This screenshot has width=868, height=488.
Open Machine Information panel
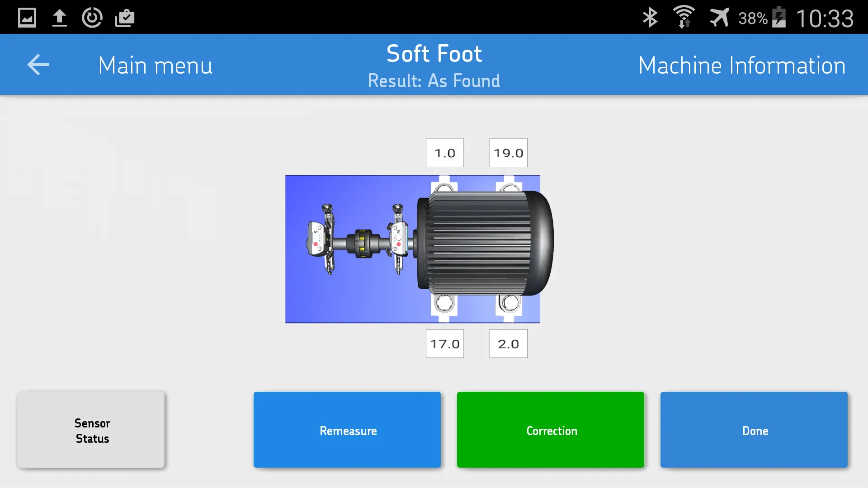point(742,64)
